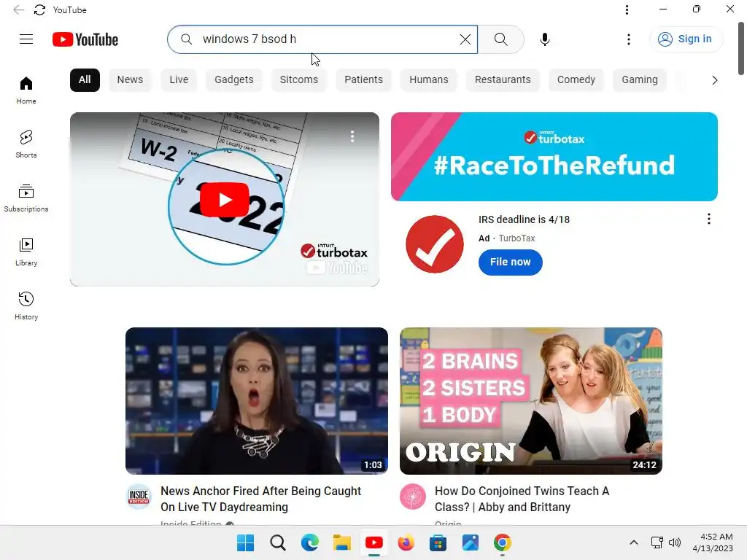Open the app window three-dot menu

point(627,10)
